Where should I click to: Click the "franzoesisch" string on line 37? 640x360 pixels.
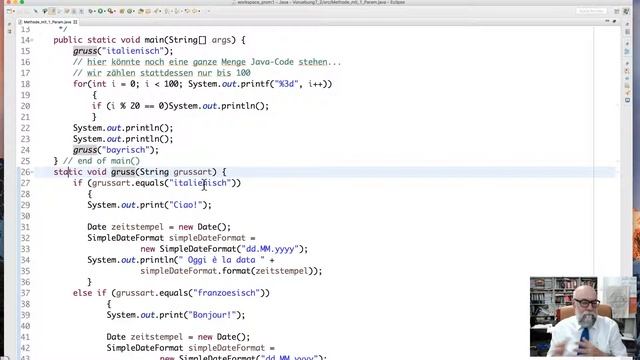coord(227,293)
